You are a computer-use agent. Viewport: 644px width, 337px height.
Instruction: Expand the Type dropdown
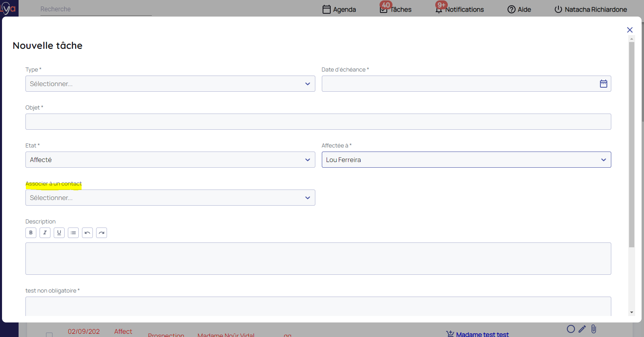[170, 84]
